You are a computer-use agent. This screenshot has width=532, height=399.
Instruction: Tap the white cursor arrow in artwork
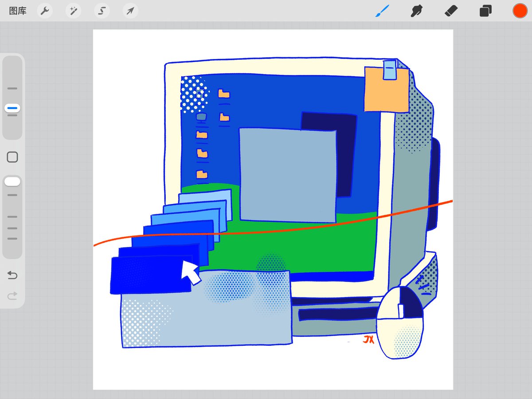tap(190, 273)
